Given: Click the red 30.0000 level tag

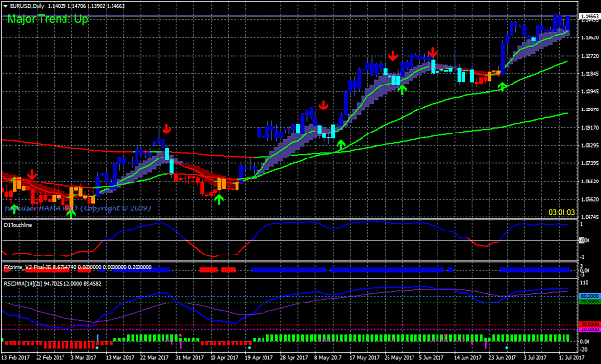Looking at the screenshot, I should point(589,324).
